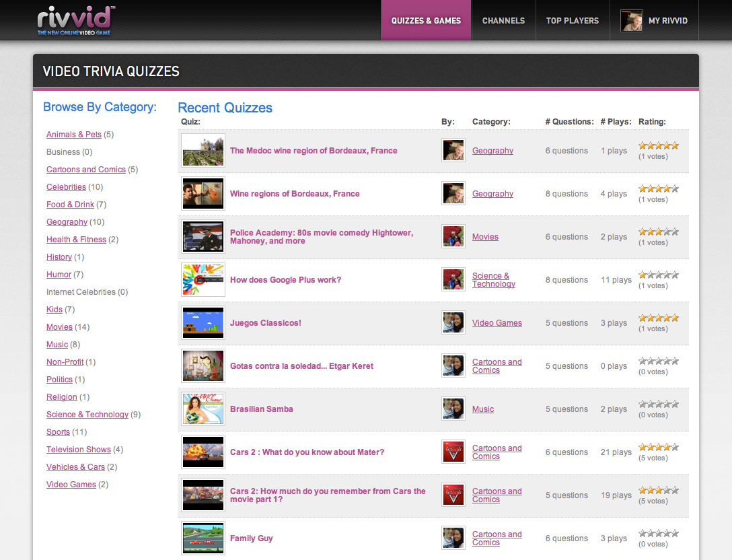Open the Family Guy quiz thumbnail

[203, 538]
